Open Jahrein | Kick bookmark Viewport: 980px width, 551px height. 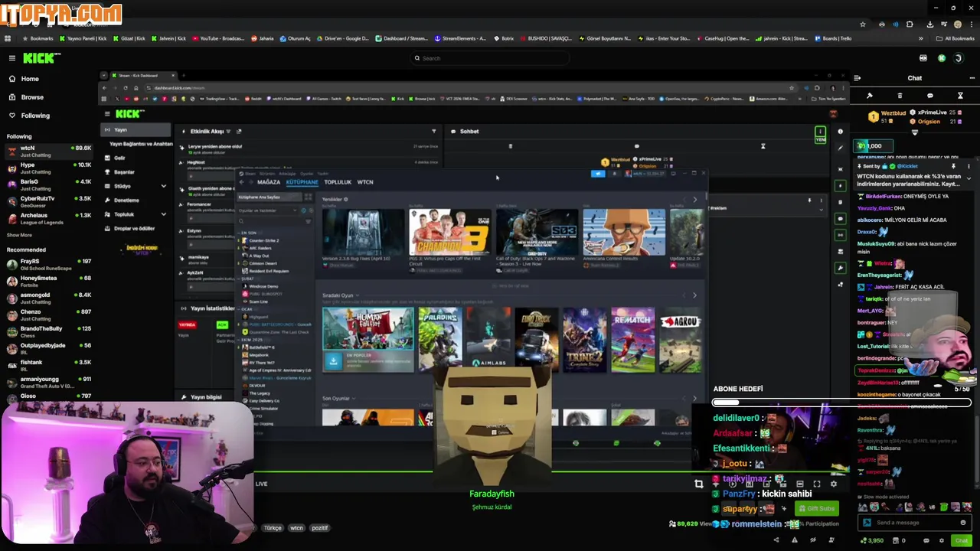(x=168, y=38)
